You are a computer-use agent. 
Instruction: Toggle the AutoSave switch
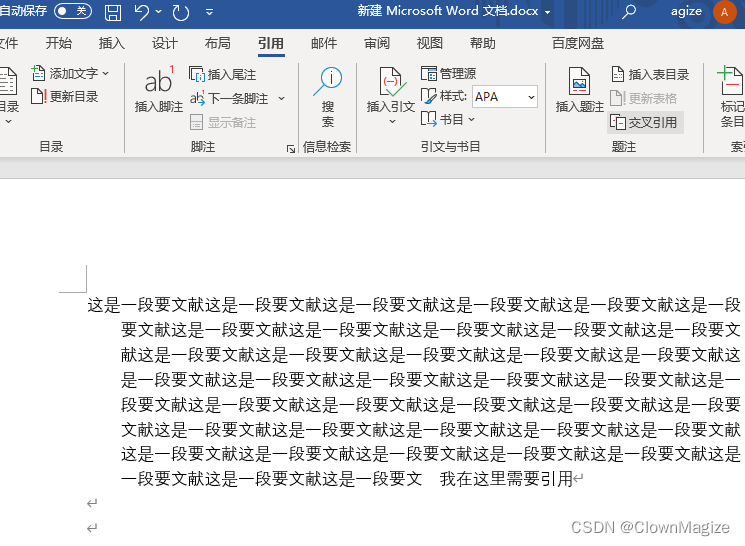pos(73,11)
